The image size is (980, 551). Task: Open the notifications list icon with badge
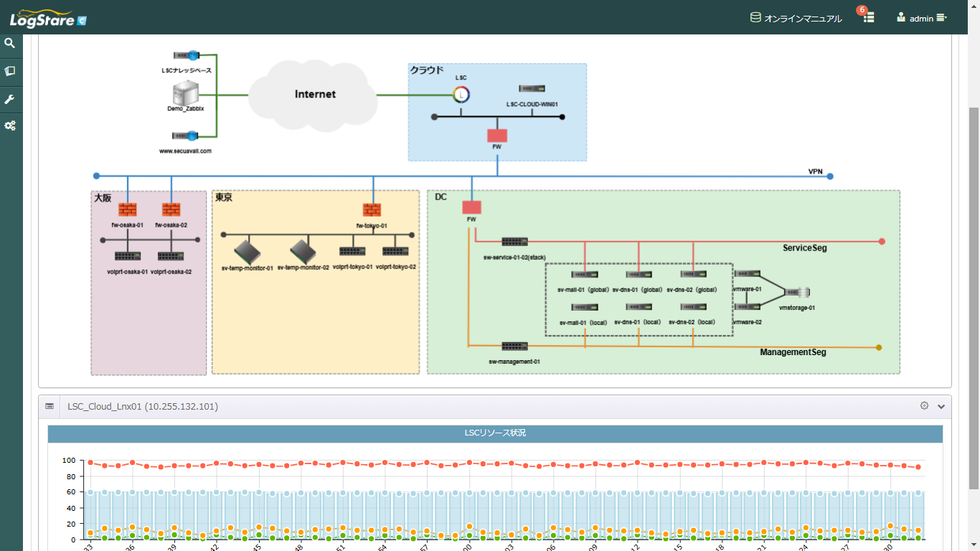coord(868,18)
